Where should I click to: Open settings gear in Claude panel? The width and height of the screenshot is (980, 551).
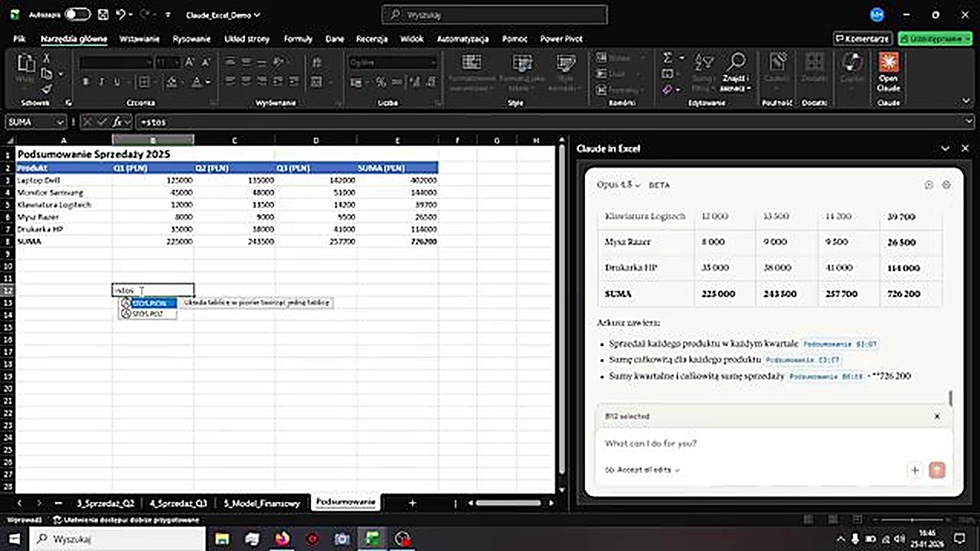pyautogui.click(x=946, y=185)
